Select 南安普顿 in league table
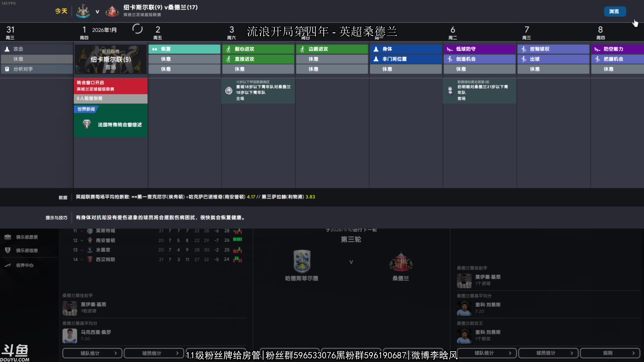The width and height of the screenshot is (644, 362). (x=105, y=240)
